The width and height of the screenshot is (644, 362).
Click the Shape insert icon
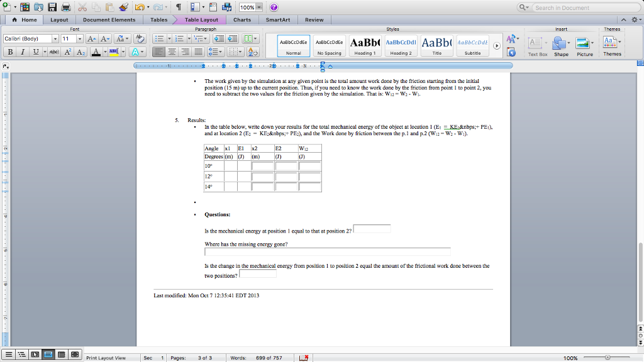(561, 45)
